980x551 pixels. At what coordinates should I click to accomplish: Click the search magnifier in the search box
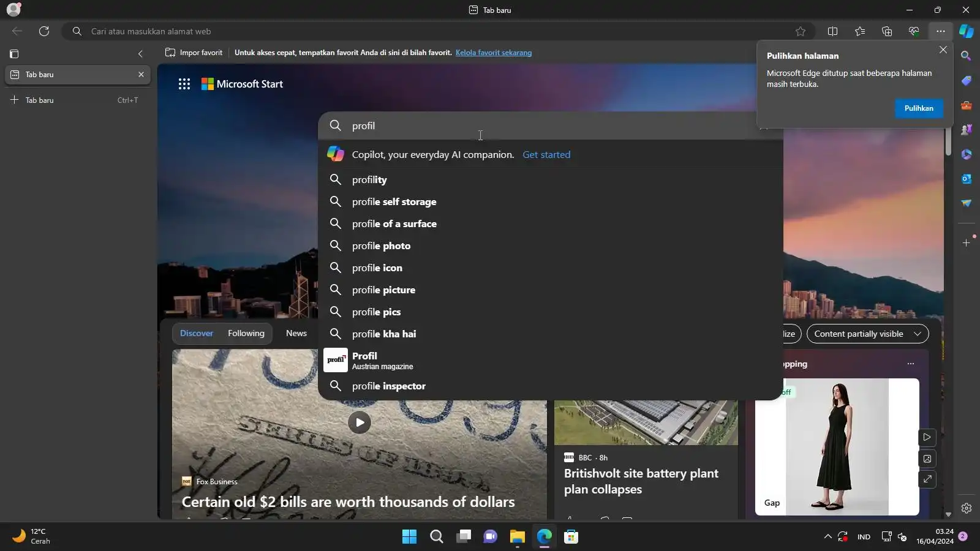[335, 126]
